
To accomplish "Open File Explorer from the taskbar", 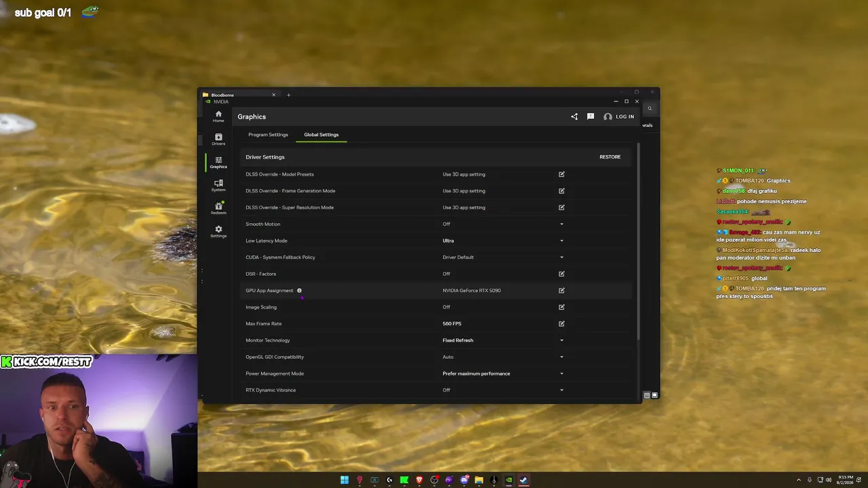I will point(479,480).
